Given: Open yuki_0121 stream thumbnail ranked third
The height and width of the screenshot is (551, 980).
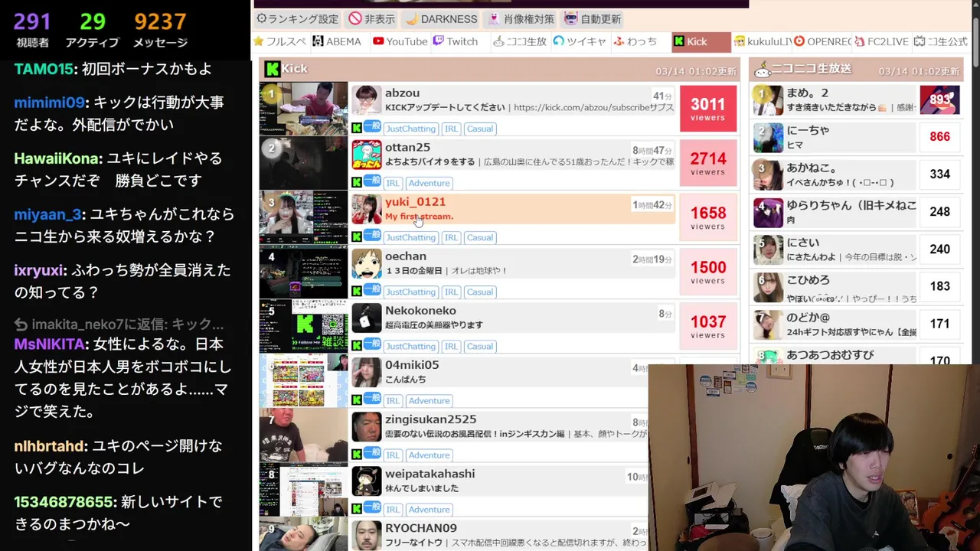Looking at the screenshot, I should 303,217.
